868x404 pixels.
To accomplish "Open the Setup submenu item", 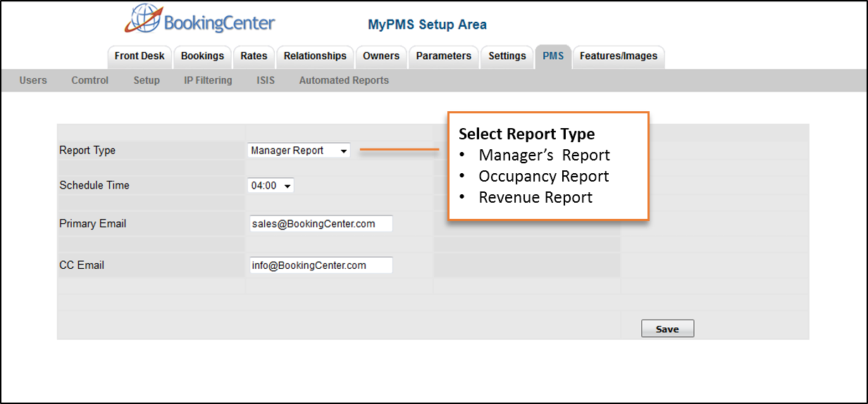I will click(147, 80).
